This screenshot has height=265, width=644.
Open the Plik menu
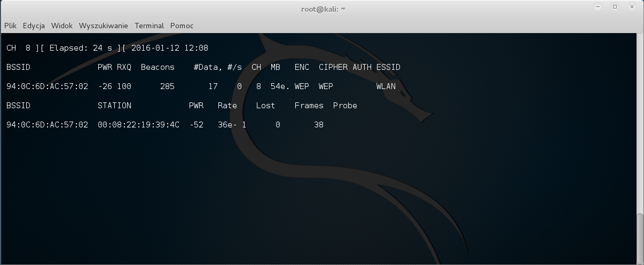[x=10, y=26]
